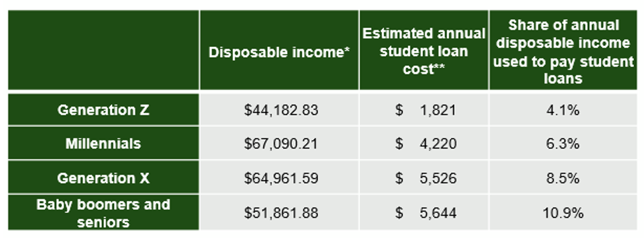Click the Disposable income column header

click(279, 52)
